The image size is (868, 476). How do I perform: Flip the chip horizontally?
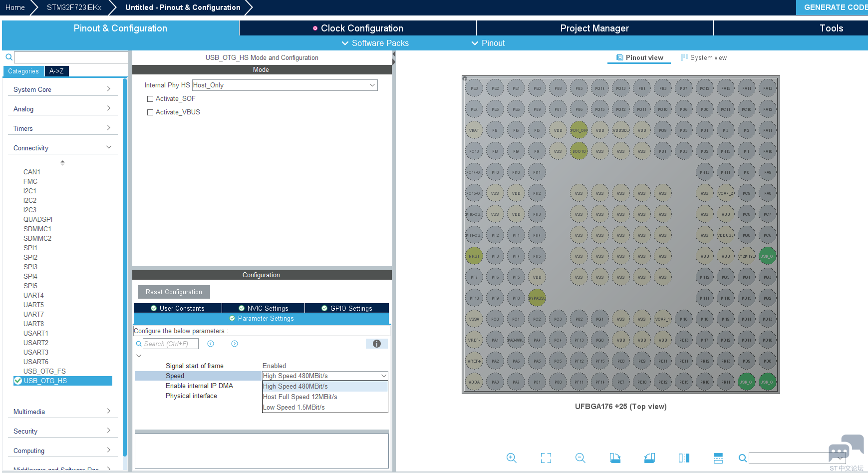tap(684, 458)
